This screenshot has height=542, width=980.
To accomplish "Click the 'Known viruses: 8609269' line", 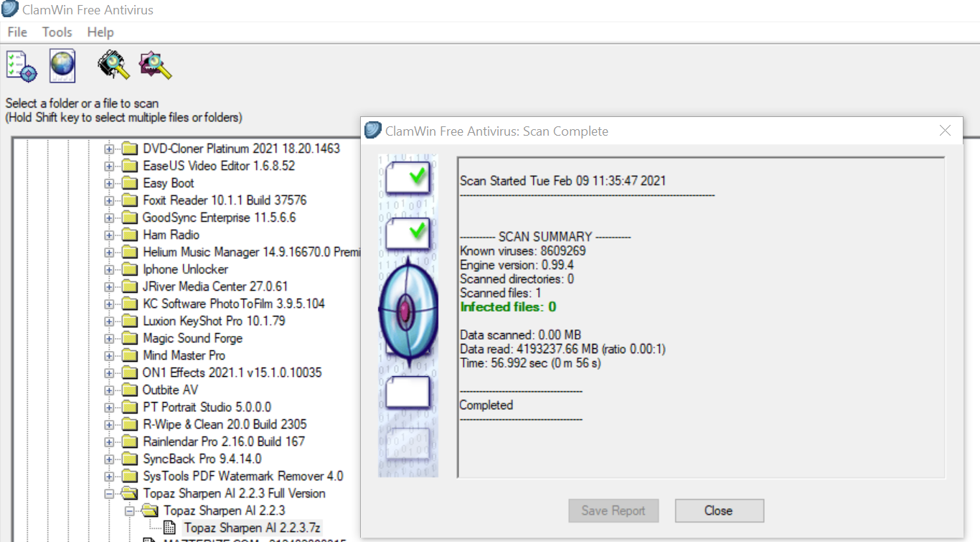I will point(523,251).
